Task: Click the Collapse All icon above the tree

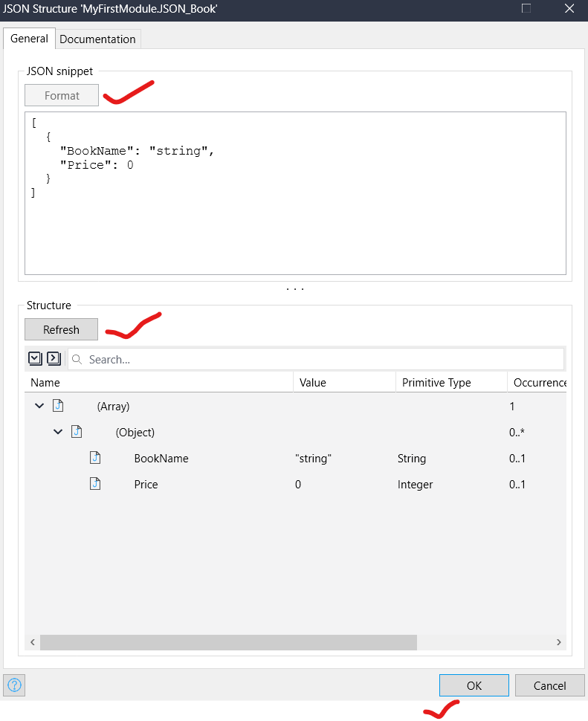Action: (x=54, y=359)
